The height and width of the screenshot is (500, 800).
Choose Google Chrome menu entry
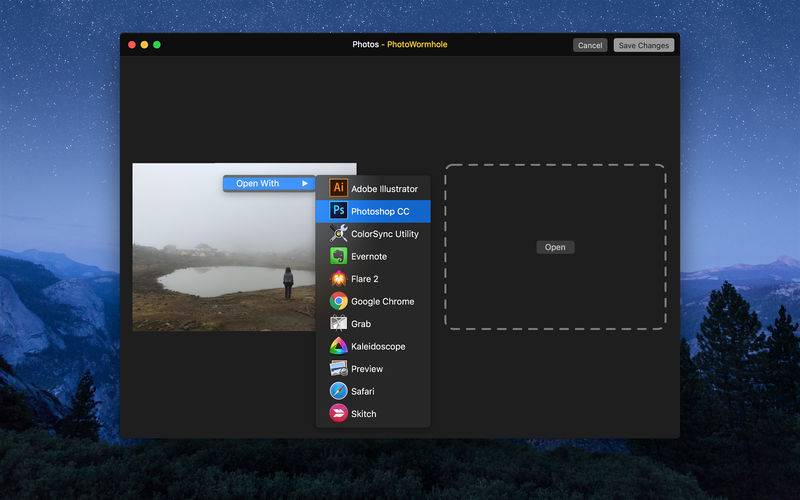[373, 301]
